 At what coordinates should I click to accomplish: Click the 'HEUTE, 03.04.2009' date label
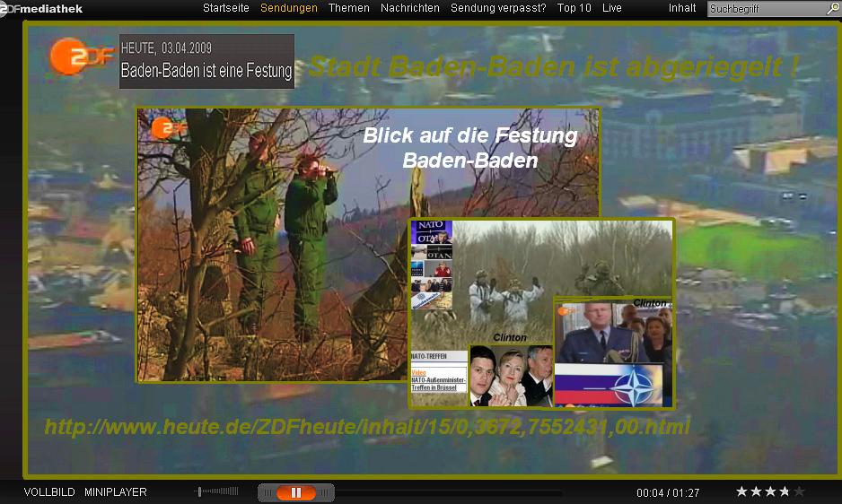click(166, 48)
